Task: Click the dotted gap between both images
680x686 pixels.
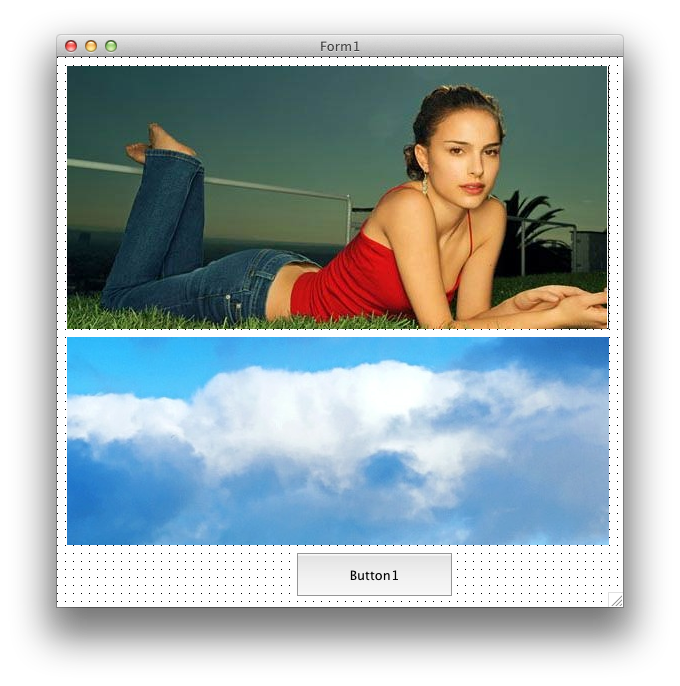Action: click(x=337, y=333)
